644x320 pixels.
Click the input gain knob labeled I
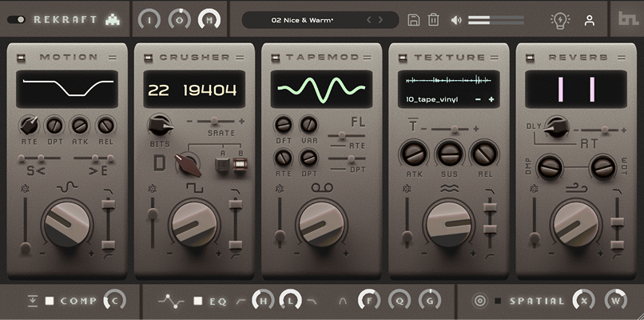tap(149, 19)
